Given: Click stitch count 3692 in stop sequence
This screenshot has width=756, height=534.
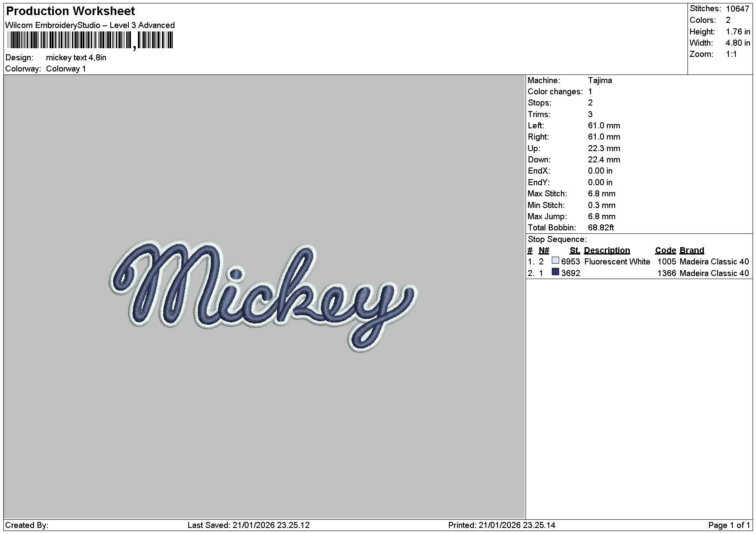Looking at the screenshot, I should click(x=570, y=273).
